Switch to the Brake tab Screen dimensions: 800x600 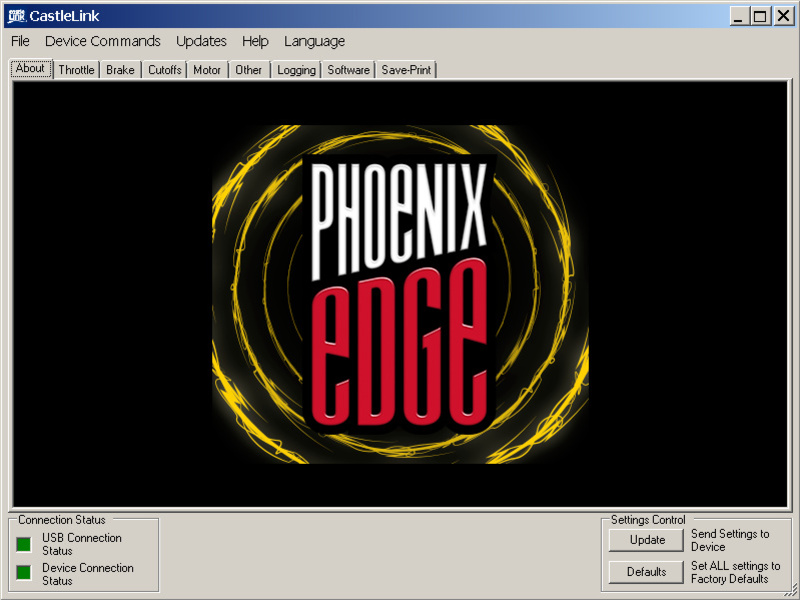[x=120, y=70]
